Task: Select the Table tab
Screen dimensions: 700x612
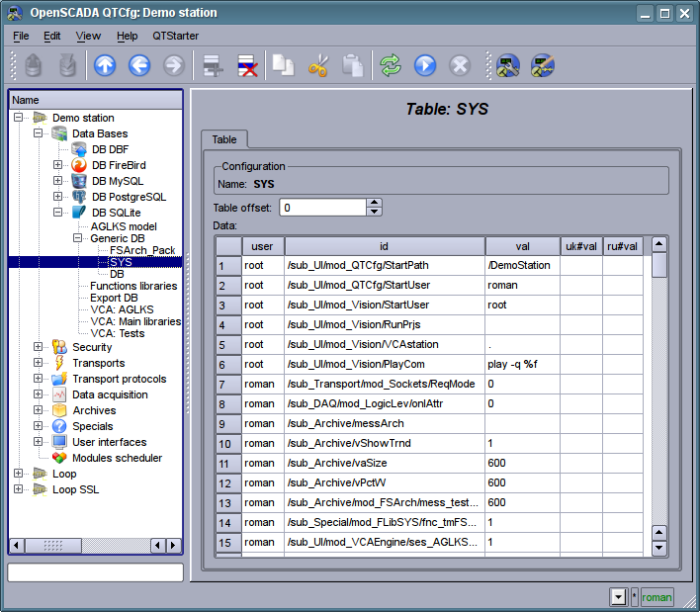Action: click(224, 139)
